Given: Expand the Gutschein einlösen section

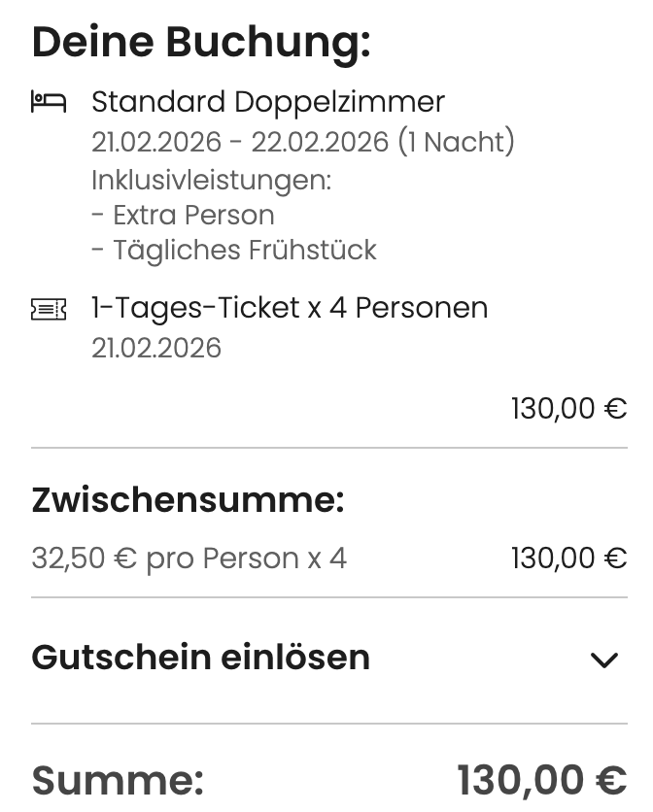Looking at the screenshot, I should click(199, 658).
